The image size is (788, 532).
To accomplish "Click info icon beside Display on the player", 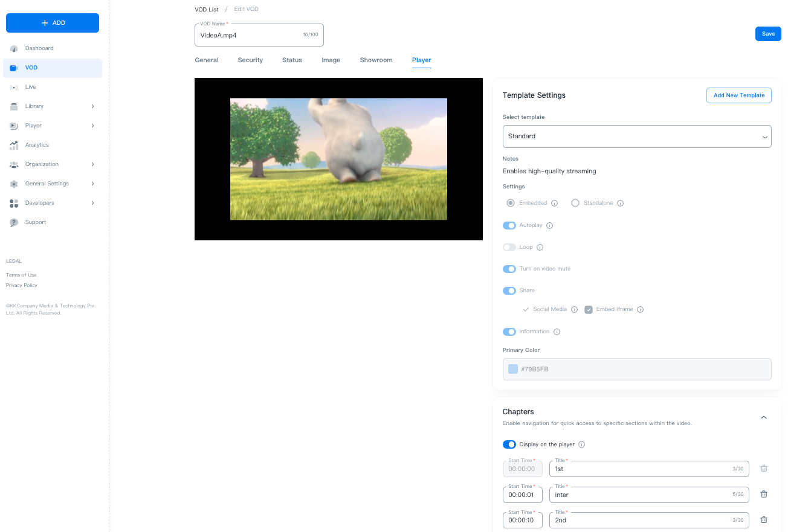I will [581, 444].
